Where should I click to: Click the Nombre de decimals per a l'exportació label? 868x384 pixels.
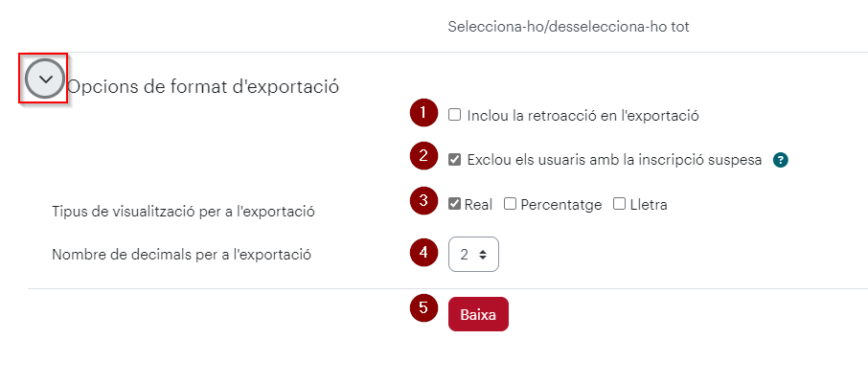pyautogui.click(x=182, y=255)
